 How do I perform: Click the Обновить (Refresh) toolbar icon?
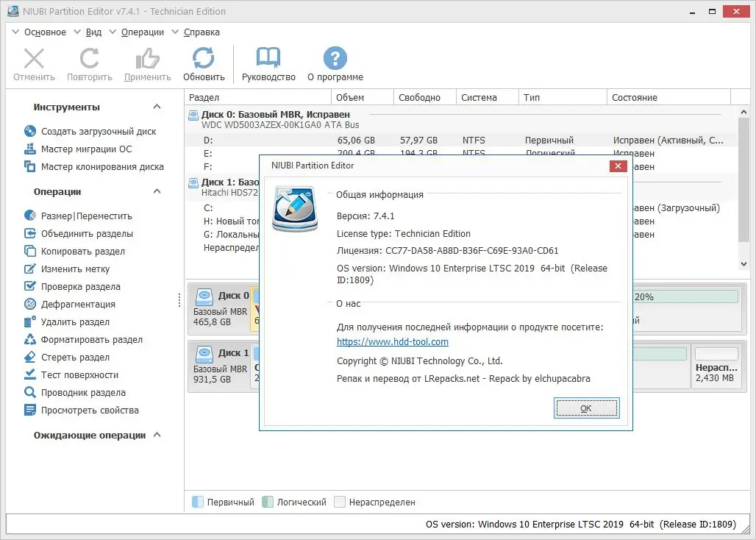[204, 58]
